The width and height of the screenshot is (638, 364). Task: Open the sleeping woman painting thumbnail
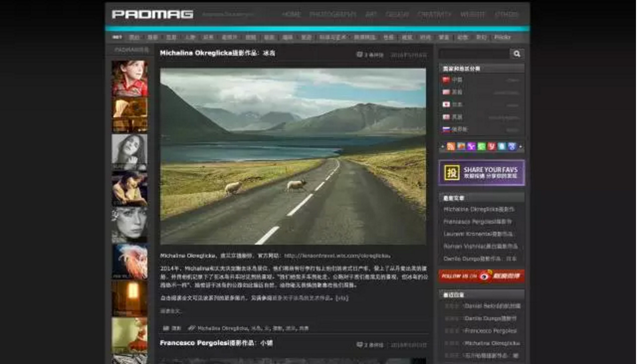tap(129, 188)
